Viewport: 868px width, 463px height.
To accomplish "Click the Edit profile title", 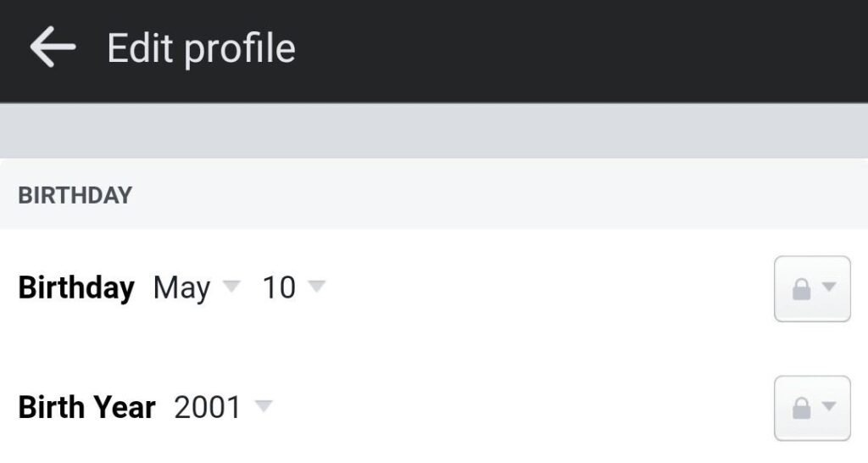I will [x=201, y=48].
